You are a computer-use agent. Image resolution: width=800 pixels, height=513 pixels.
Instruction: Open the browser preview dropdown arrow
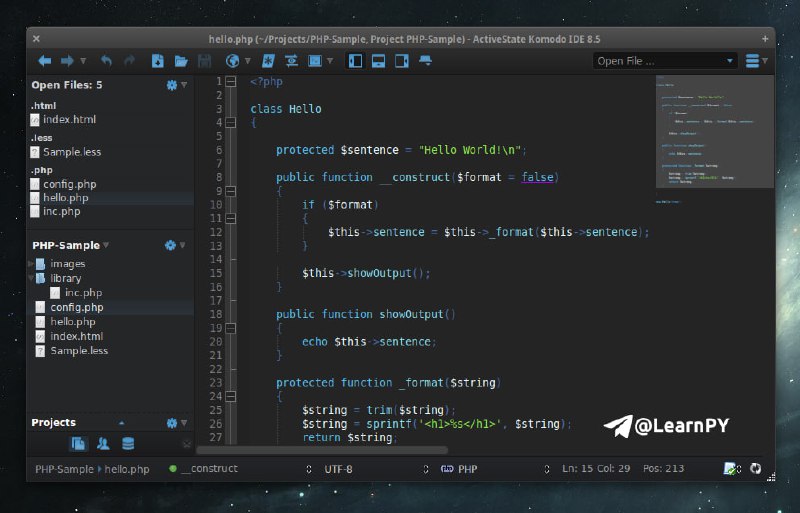(247, 61)
